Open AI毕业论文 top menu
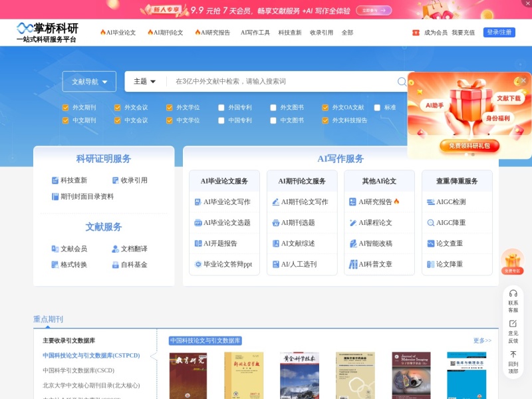The height and width of the screenshot is (399, 532). (118, 33)
